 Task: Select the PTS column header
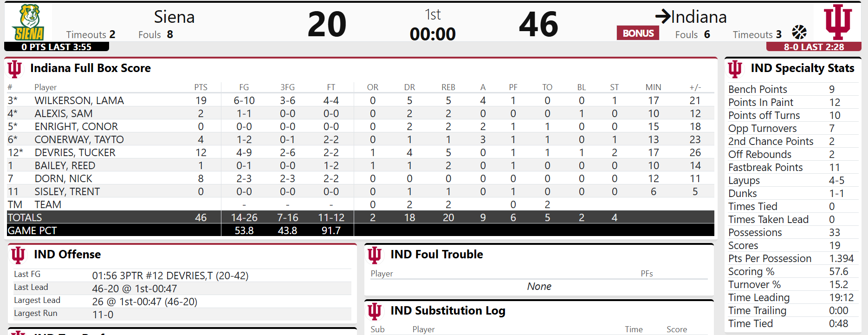point(201,87)
